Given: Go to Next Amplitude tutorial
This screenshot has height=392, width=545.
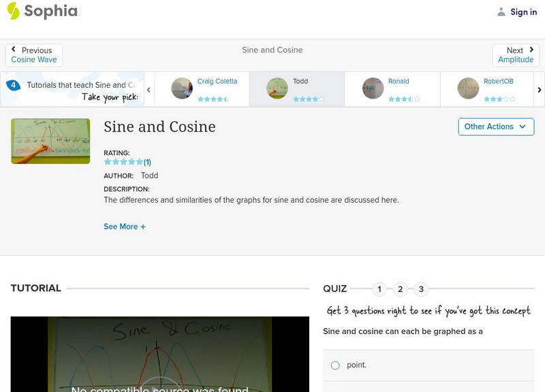Looking at the screenshot, I should click(516, 54).
